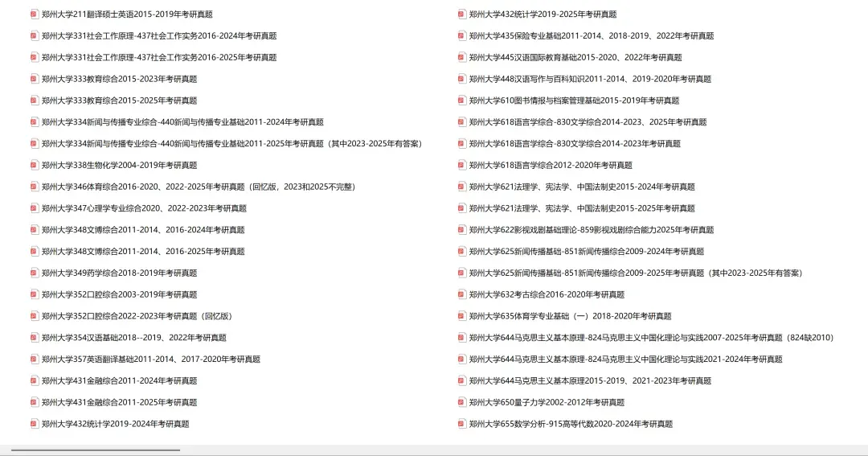Viewport: 868px width, 456px height.
Task: Click the PDF icon for 郑州大学655数学分析-915高等代数
Action: [x=461, y=424]
